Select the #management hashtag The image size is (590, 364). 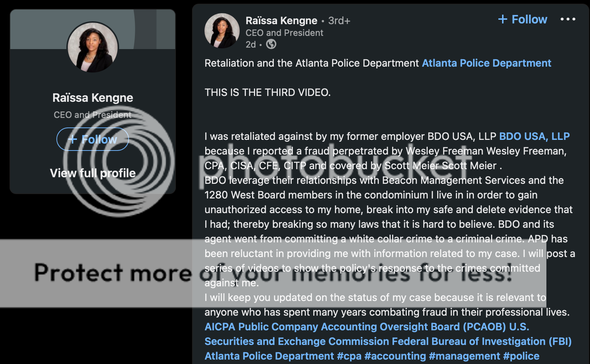point(464,356)
